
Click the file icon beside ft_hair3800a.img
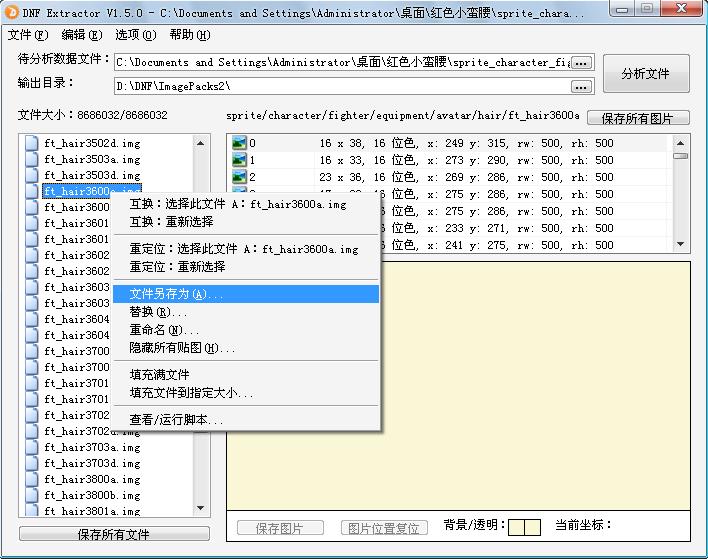(x=32, y=479)
